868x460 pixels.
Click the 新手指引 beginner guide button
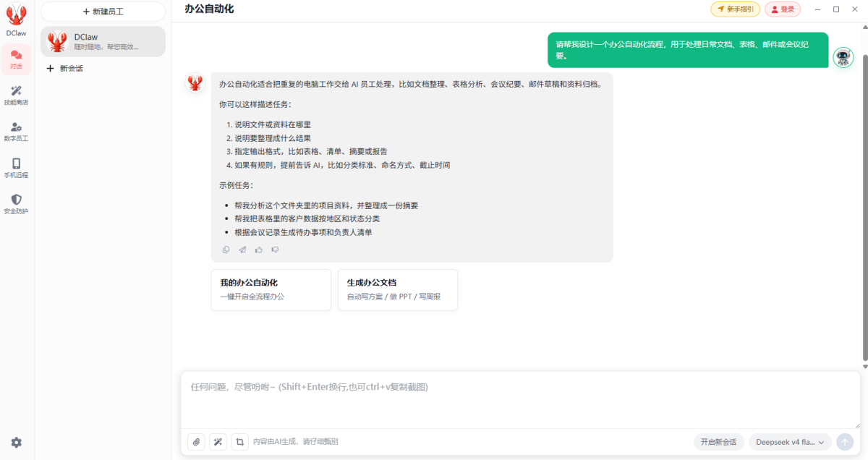[735, 9]
